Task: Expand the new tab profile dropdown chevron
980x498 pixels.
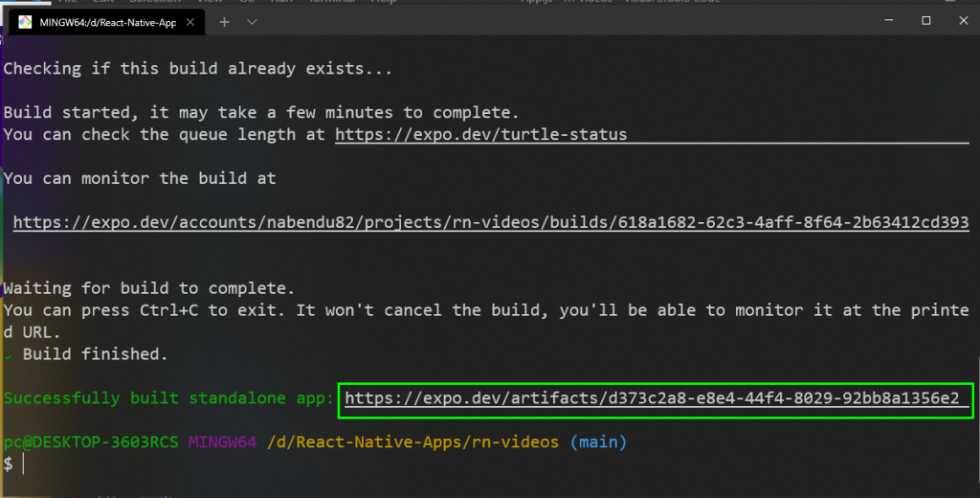Action: (252, 22)
